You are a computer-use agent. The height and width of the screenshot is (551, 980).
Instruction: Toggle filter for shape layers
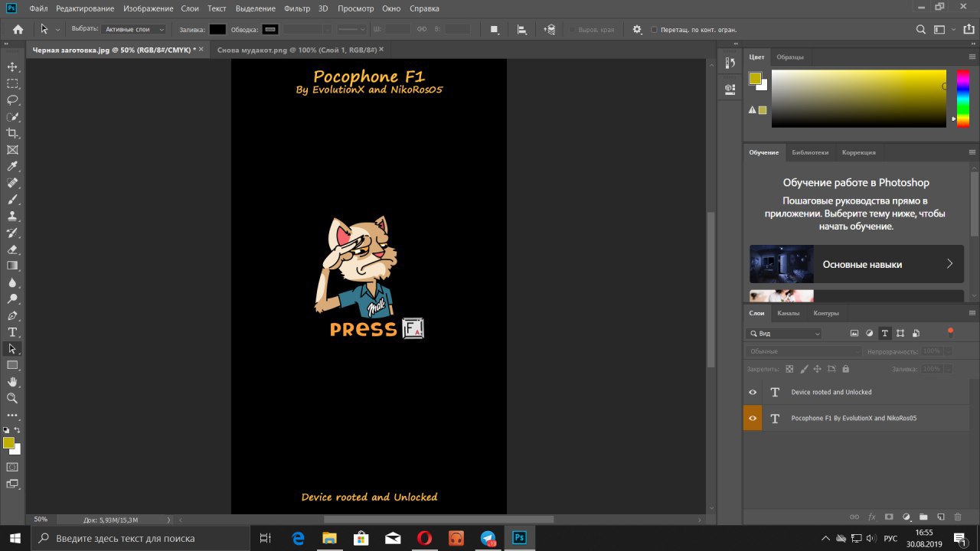tap(900, 334)
